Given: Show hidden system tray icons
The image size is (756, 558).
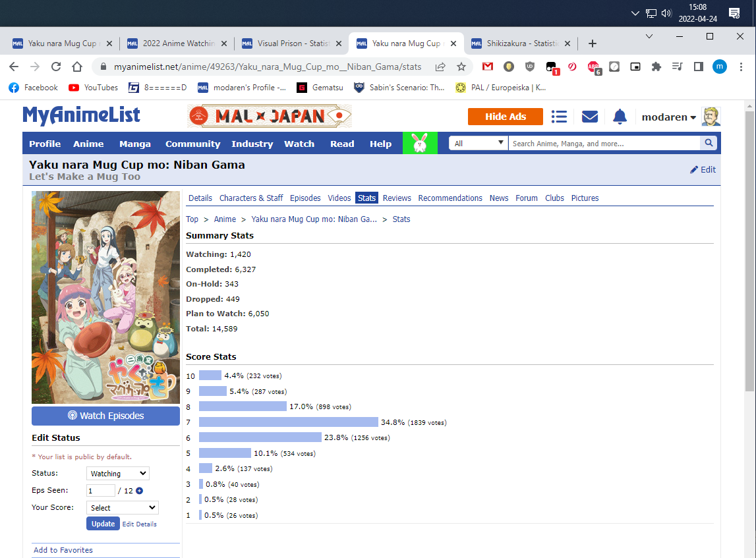Looking at the screenshot, I should [635, 13].
